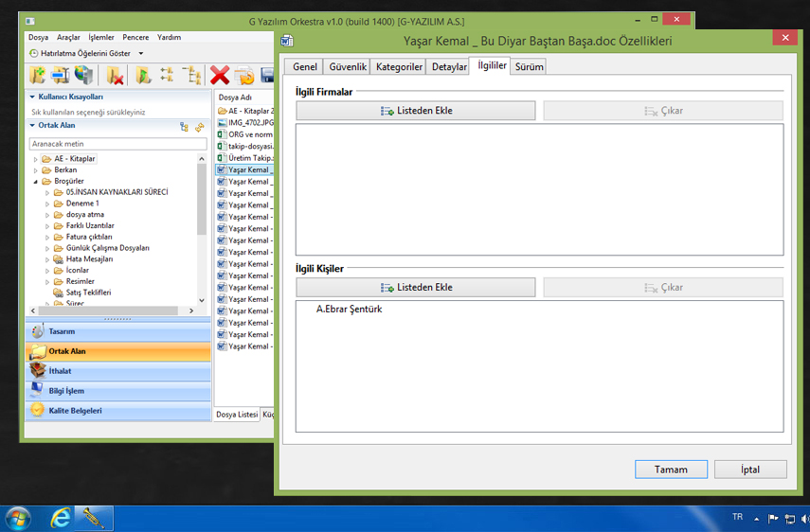Collapse the Kullanıcı Kısayolları section
This screenshot has height=532, width=810.
pyautogui.click(x=32, y=97)
